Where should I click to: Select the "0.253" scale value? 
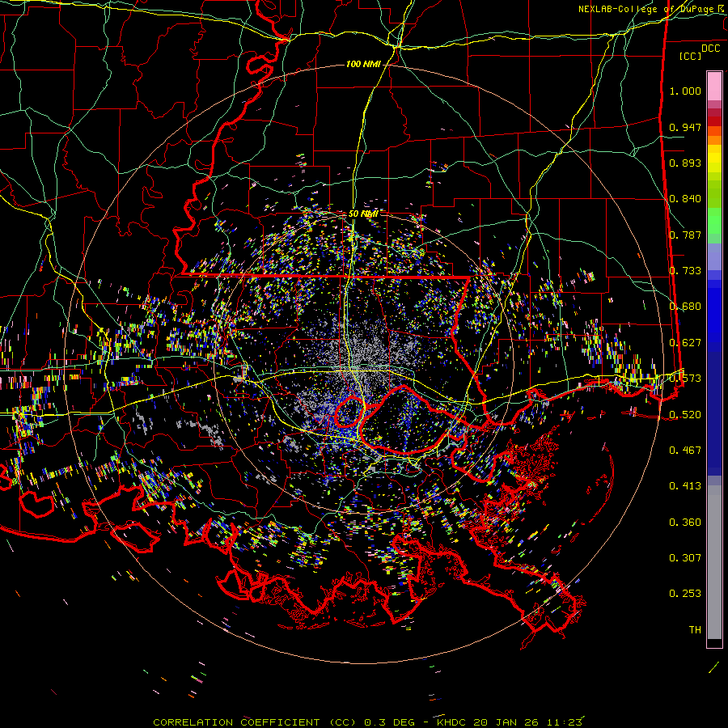685,594
